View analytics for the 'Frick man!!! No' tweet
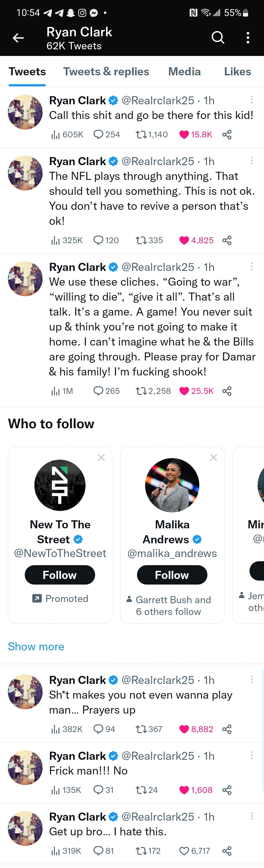 [55, 790]
